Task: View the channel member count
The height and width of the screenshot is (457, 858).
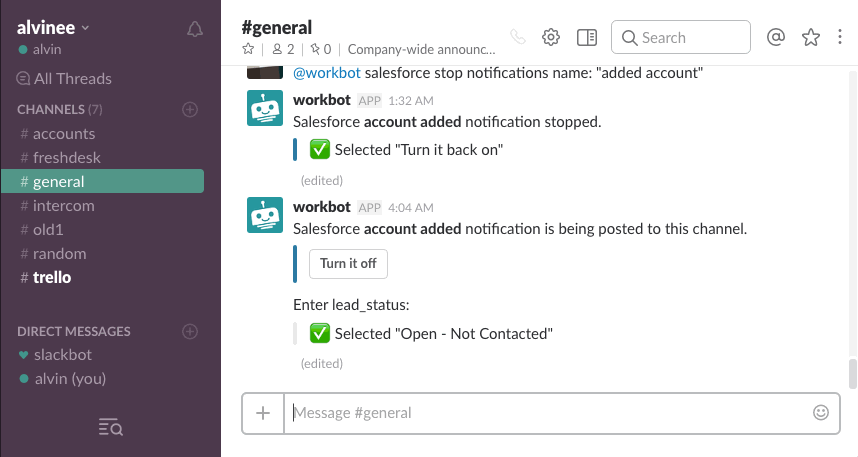Action: point(284,48)
